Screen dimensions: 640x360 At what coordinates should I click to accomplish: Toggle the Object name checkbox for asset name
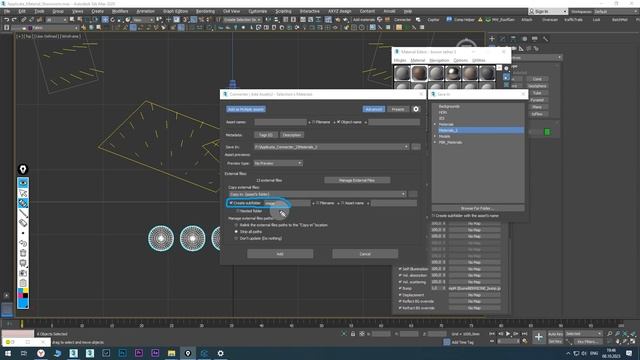point(338,122)
